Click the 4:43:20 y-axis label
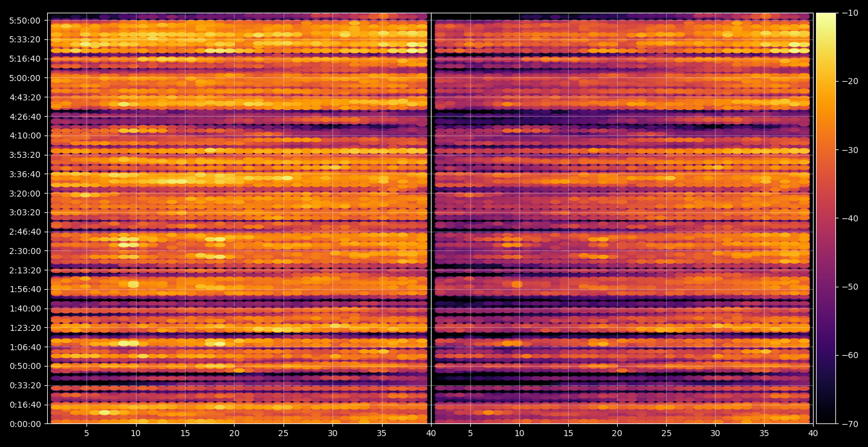 click(x=25, y=97)
